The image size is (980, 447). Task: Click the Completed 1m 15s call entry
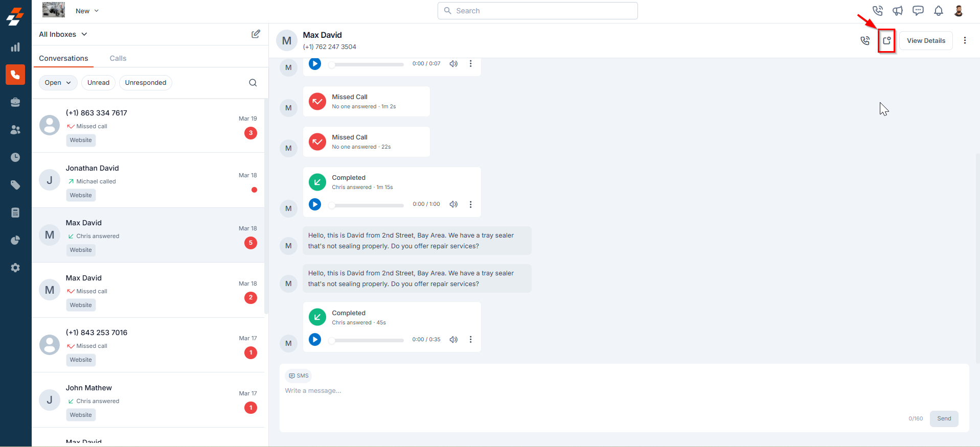click(x=392, y=192)
